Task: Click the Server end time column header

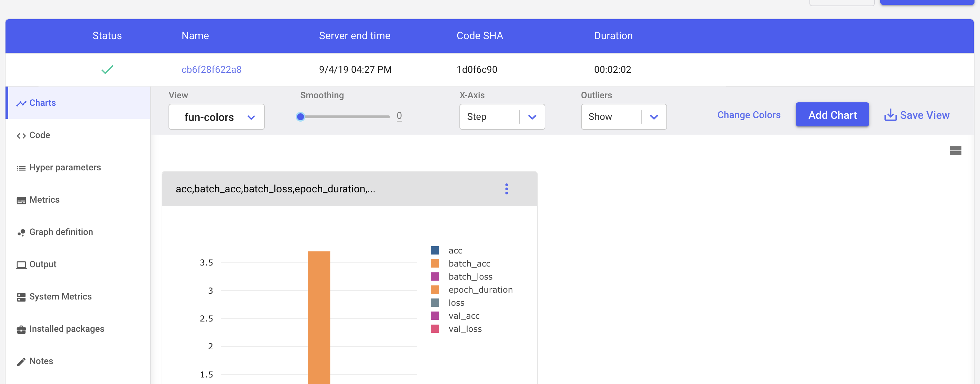Action: pos(355,36)
